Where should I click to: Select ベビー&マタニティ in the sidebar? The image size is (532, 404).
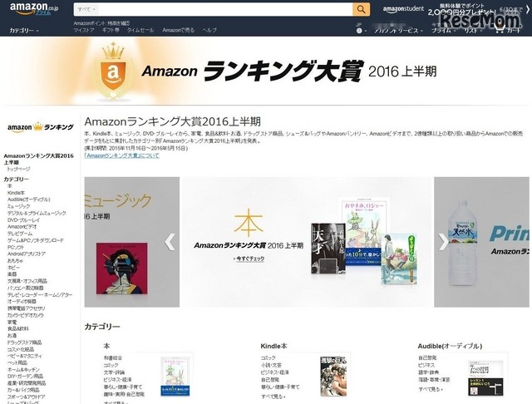pyautogui.click(x=25, y=356)
